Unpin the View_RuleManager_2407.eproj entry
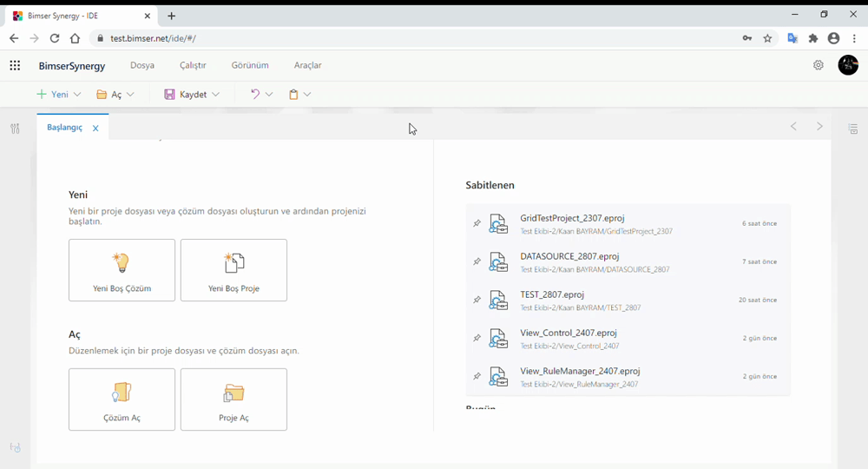Image resolution: width=868 pixels, height=469 pixels. (x=477, y=377)
